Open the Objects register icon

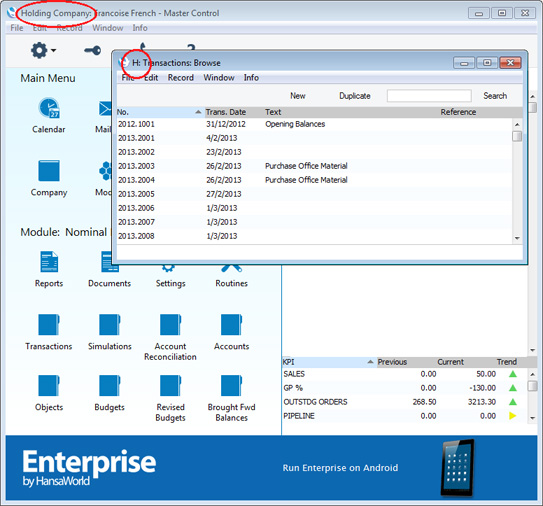pyautogui.click(x=49, y=385)
